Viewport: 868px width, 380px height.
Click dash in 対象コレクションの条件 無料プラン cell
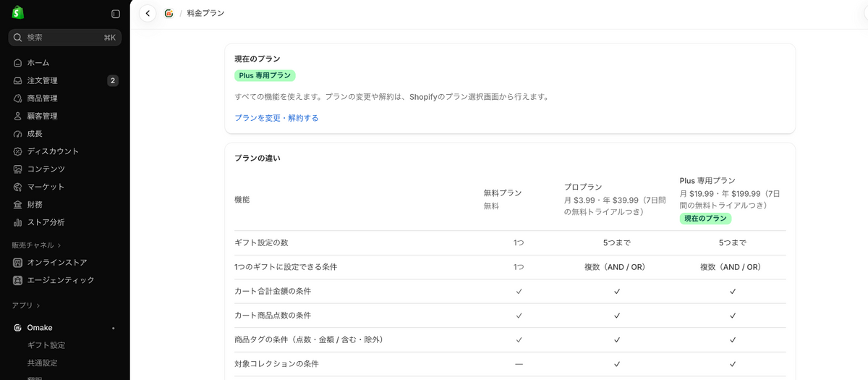click(519, 364)
